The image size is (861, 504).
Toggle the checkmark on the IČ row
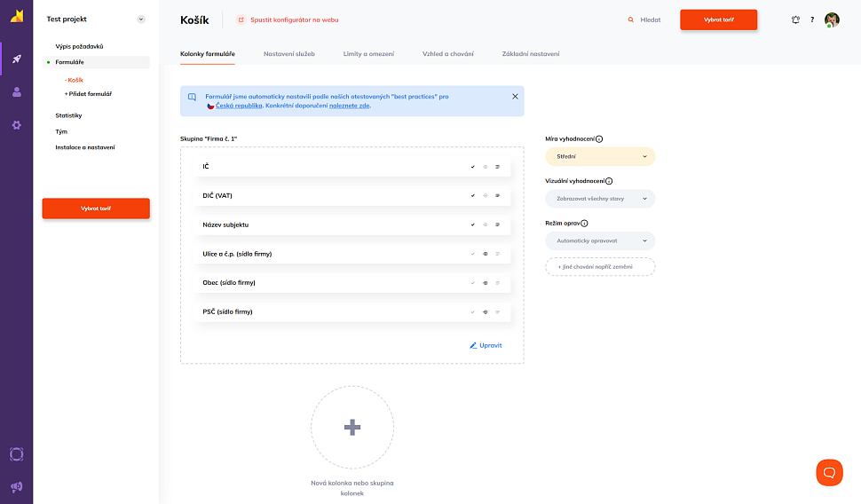(x=473, y=167)
